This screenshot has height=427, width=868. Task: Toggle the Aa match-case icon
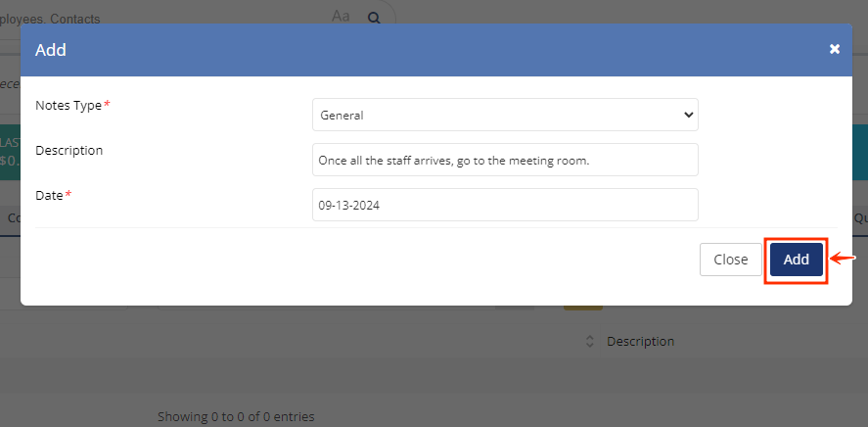pyautogui.click(x=341, y=16)
